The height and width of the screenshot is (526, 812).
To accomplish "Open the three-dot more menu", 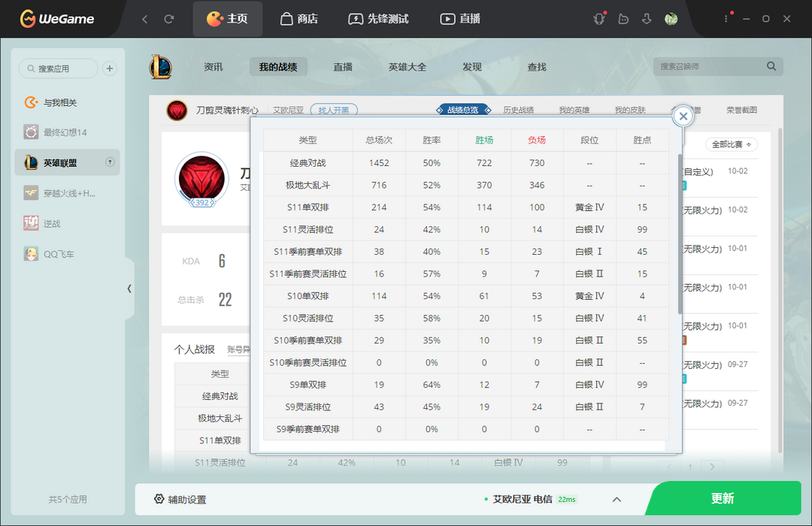I will 726,19.
